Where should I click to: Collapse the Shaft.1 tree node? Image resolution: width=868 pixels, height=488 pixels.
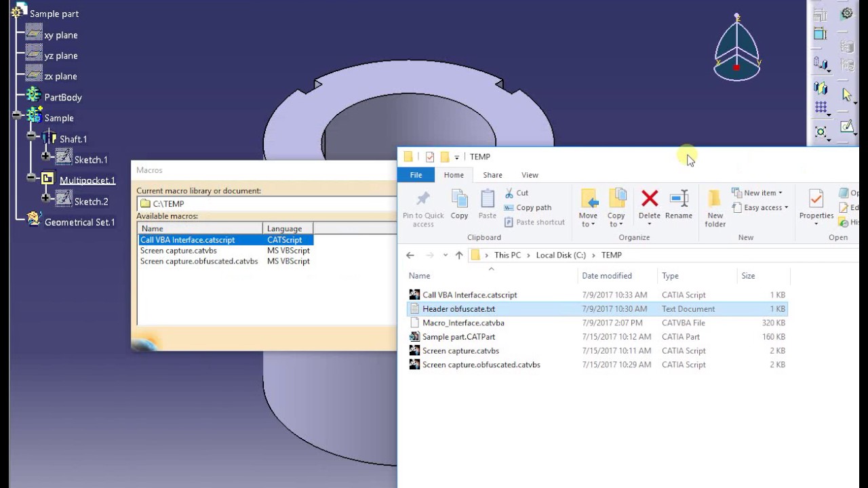[31, 137]
